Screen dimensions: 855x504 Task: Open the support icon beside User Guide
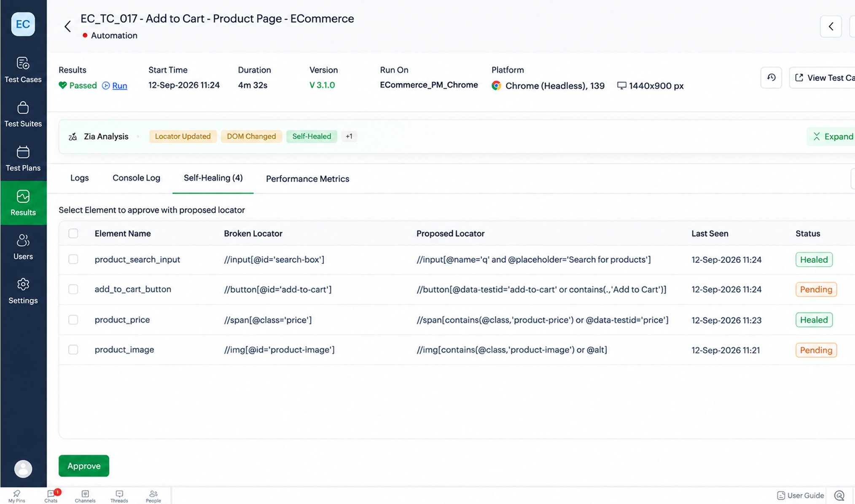tap(839, 496)
